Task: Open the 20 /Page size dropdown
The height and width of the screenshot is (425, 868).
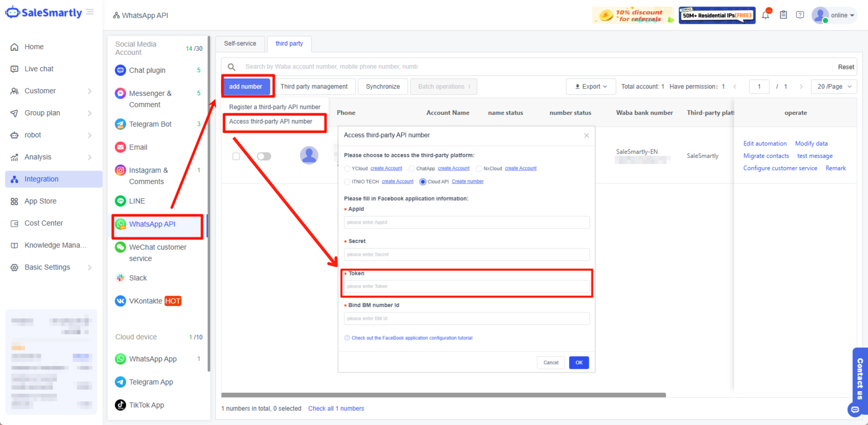Action: [834, 87]
